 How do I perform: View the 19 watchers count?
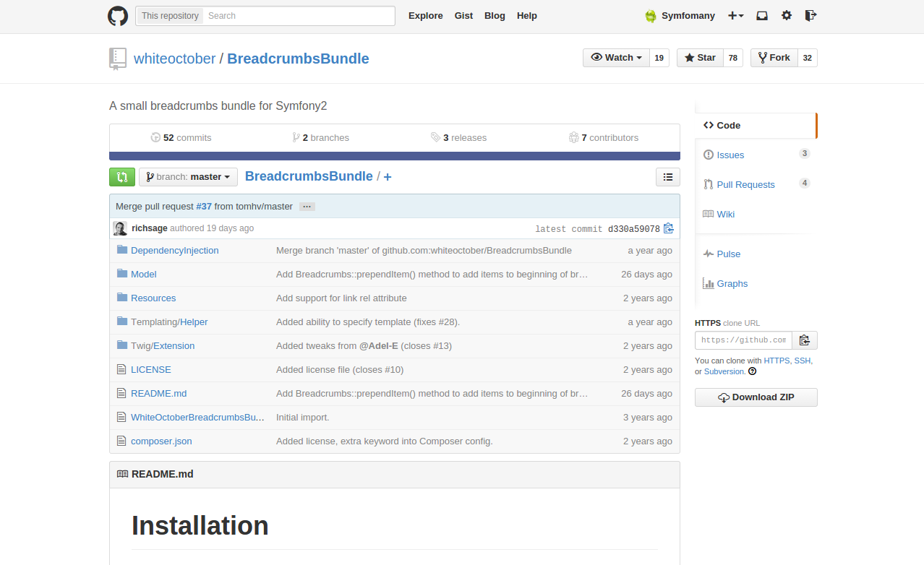(x=659, y=58)
